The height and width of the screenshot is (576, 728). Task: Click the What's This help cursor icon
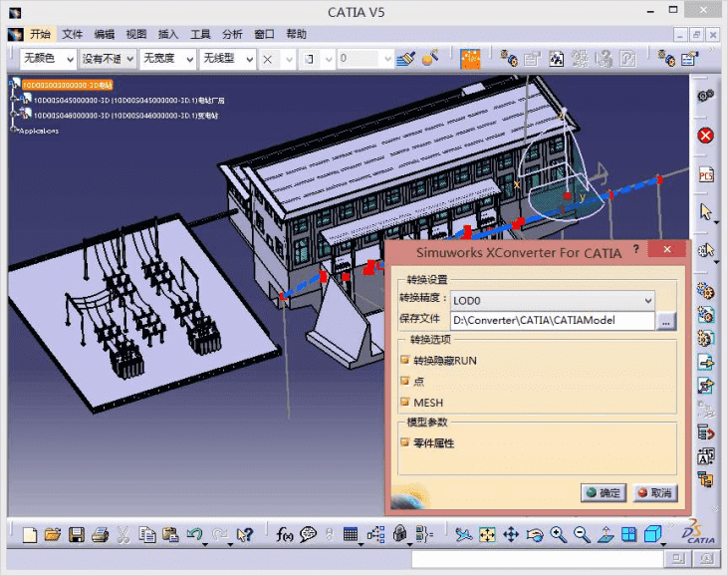click(245, 535)
